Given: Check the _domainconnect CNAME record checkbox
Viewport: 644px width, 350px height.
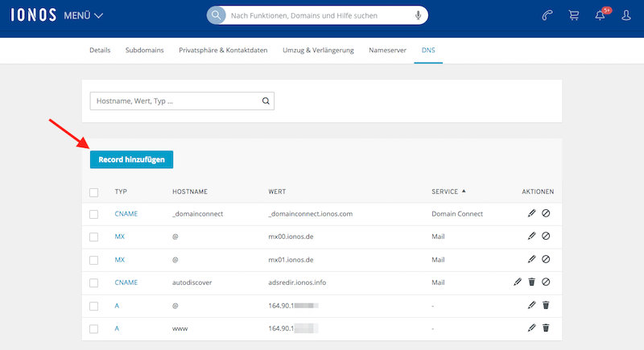Looking at the screenshot, I should (93, 214).
